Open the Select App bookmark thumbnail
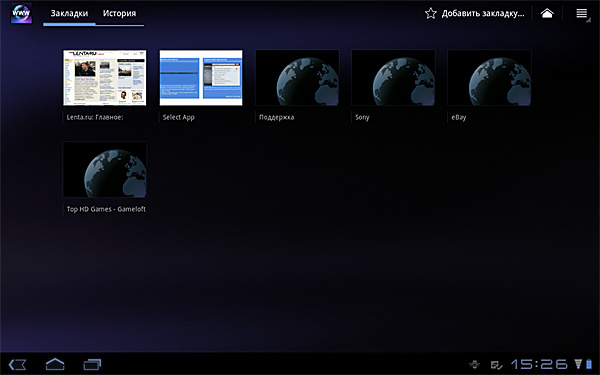The height and width of the screenshot is (375, 600). 201,78
